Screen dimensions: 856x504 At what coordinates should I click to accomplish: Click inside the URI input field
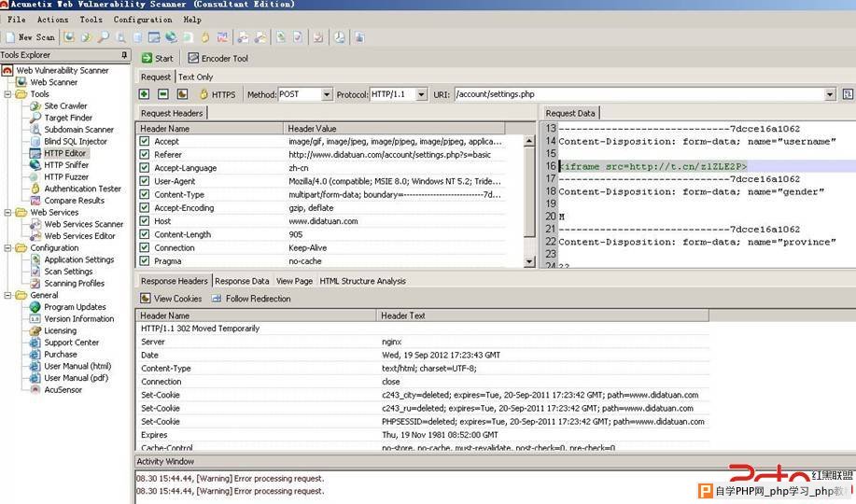(x=638, y=94)
